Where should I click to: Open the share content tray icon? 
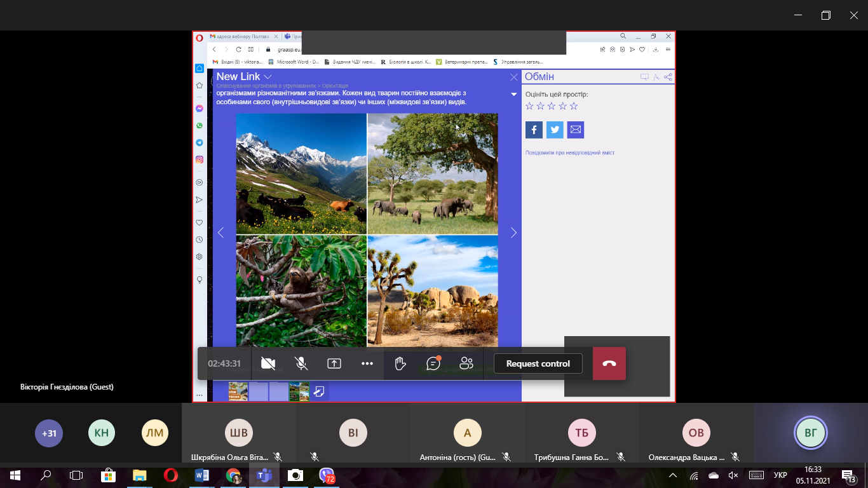334,363
